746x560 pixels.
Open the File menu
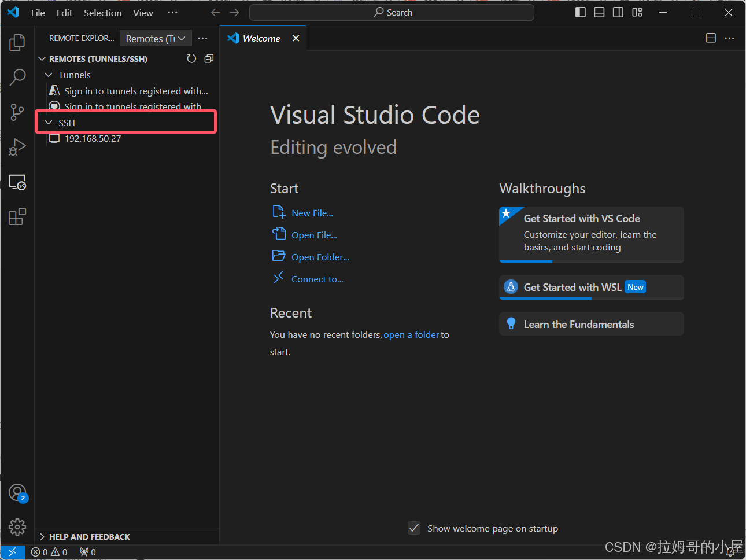pos(38,13)
